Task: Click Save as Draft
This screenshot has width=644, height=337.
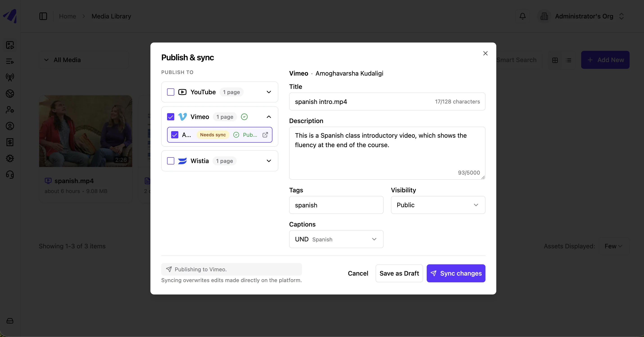Action: pyautogui.click(x=399, y=274)
